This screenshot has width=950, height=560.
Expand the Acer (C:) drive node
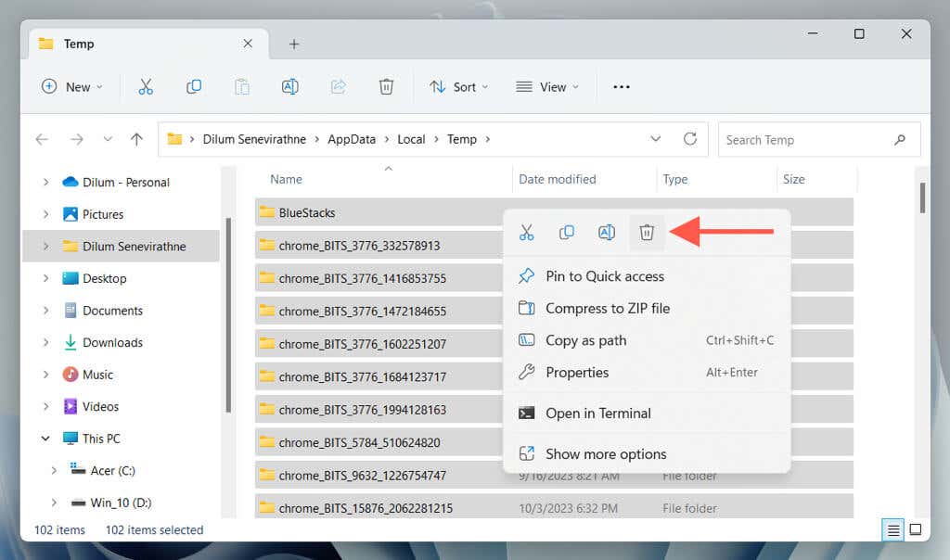coord(54,470)
